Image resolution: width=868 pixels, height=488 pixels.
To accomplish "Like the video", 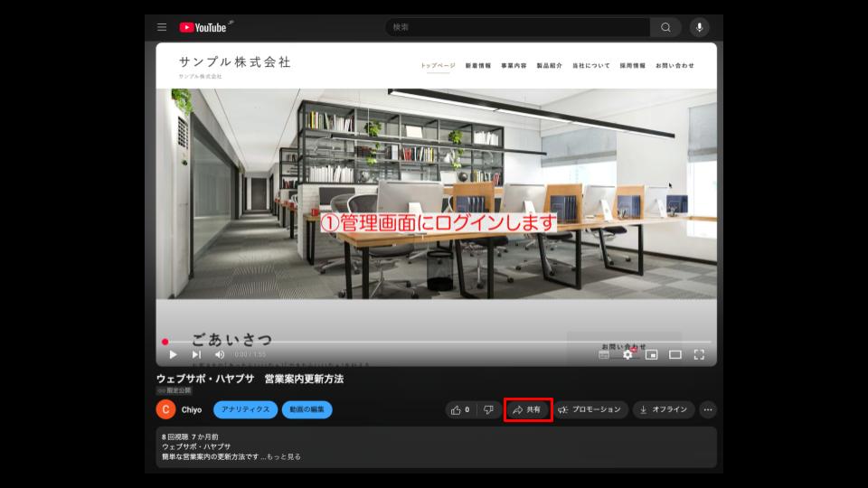I will (460, 410).
